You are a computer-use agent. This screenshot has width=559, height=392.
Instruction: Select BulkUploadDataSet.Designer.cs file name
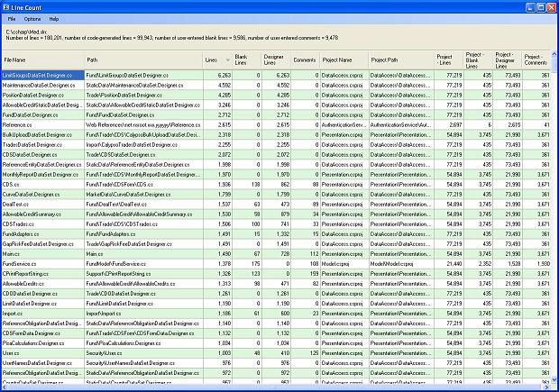[x=38, y=135]
